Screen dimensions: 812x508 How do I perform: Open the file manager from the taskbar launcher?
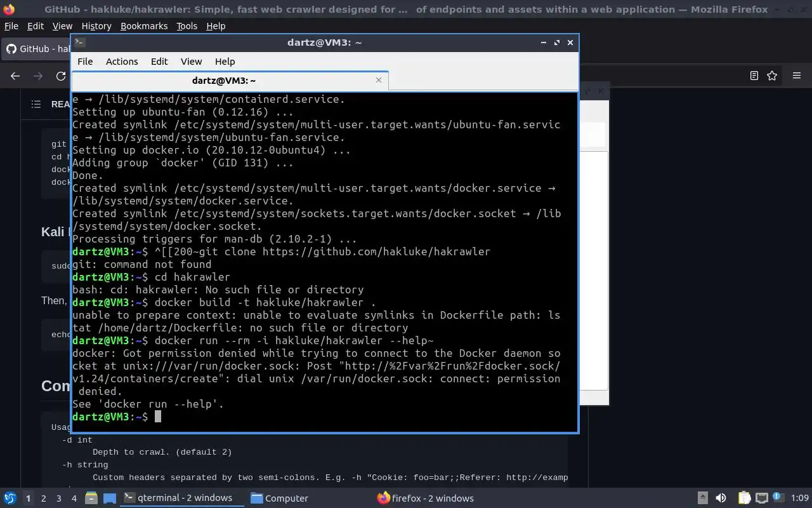(x=91, y=498)
